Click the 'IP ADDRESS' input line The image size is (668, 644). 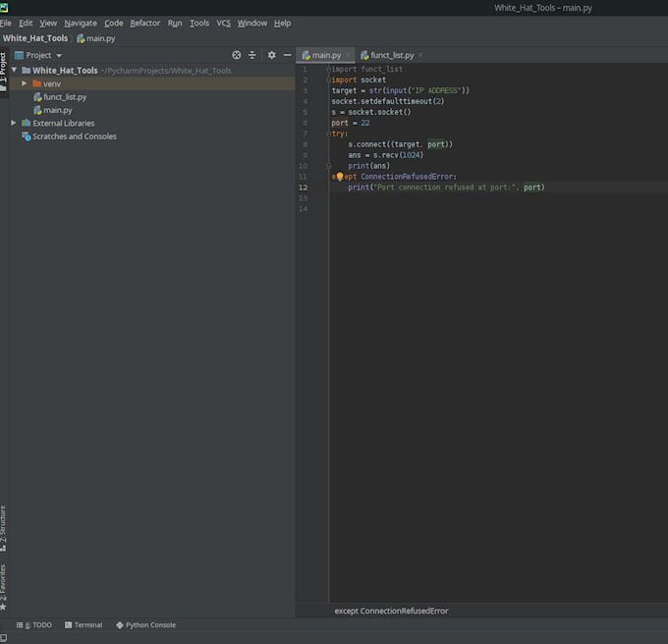[x=401, y=90]
